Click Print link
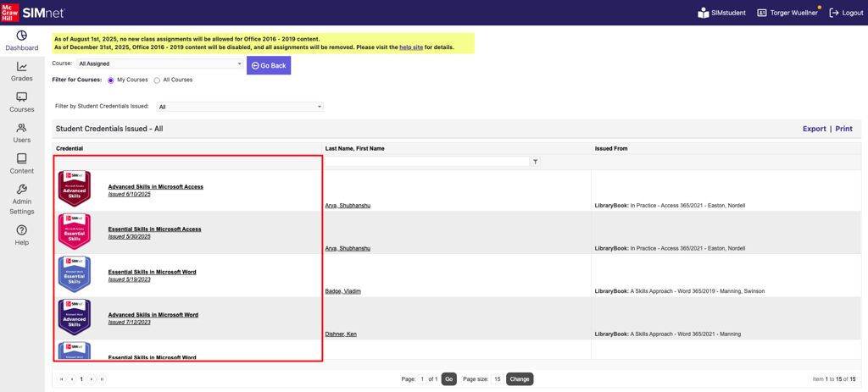The image size is (868, 392). pos(843,129)
